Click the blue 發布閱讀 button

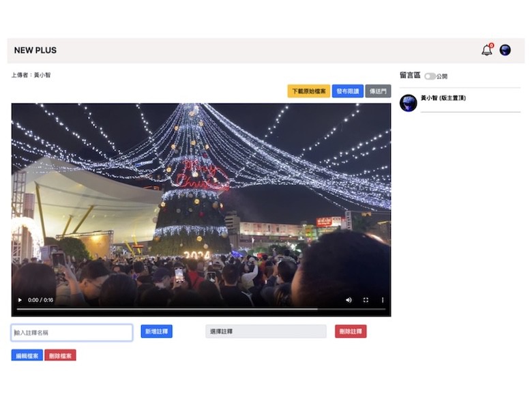[347, 91]
